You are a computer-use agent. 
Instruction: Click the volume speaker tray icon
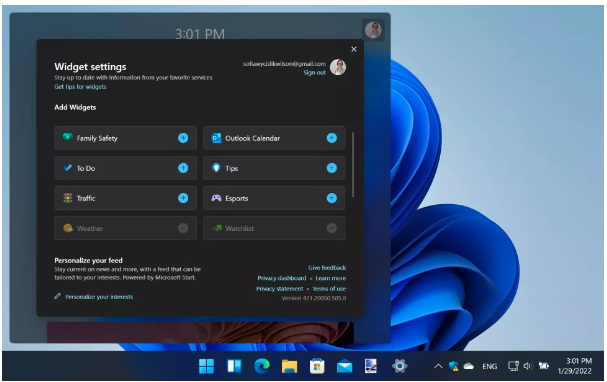[528, 366]
